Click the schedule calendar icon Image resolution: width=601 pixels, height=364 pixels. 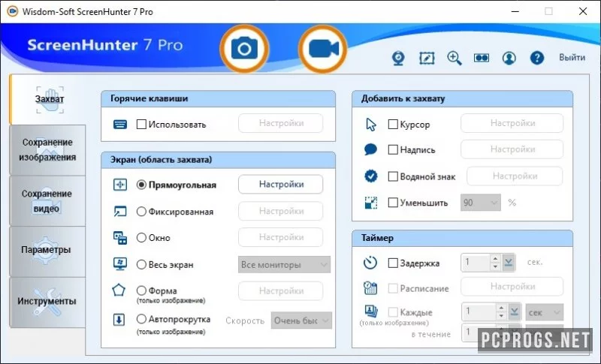coord(370,288)
